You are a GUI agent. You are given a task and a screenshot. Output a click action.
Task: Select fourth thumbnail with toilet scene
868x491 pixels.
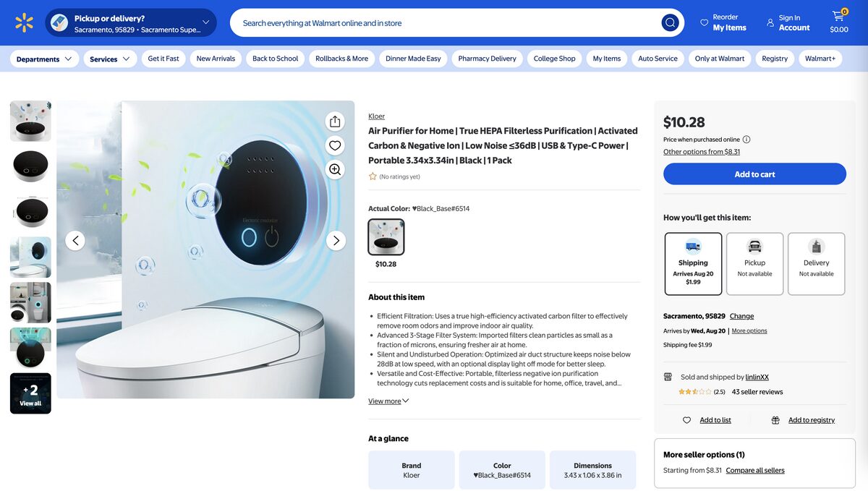tap(30, 257)
